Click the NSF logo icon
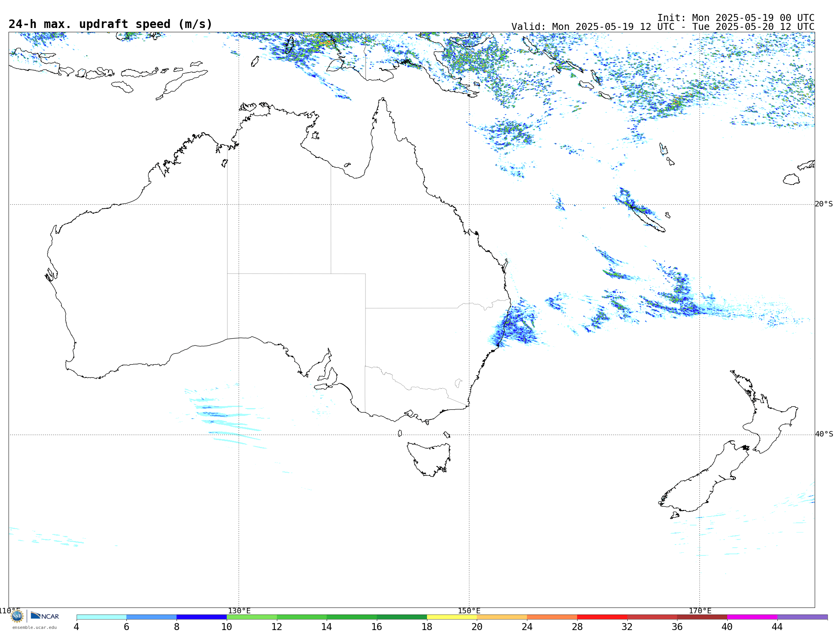 click(x=17, y=616)
